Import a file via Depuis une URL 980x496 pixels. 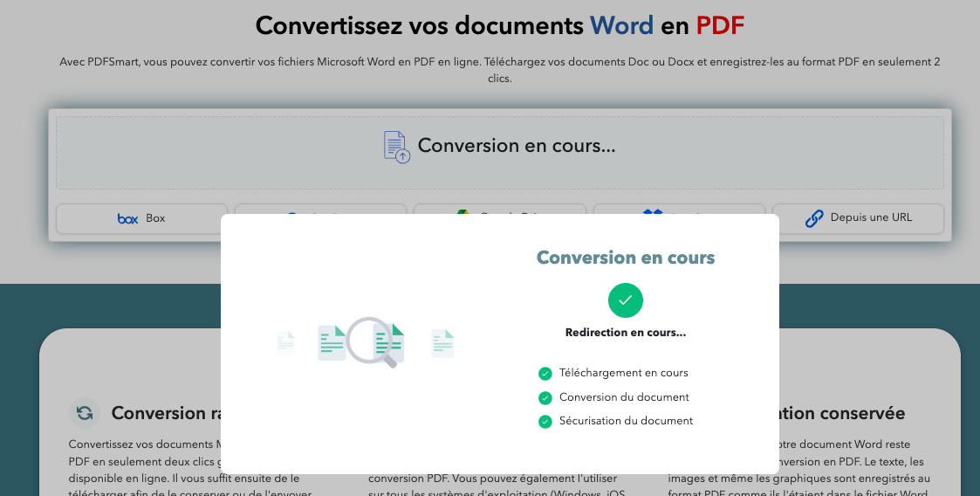click(858, 218)
